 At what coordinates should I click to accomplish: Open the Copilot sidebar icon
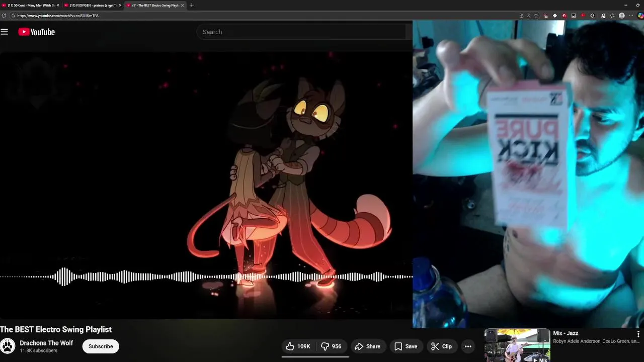click(x=640, y=16)
